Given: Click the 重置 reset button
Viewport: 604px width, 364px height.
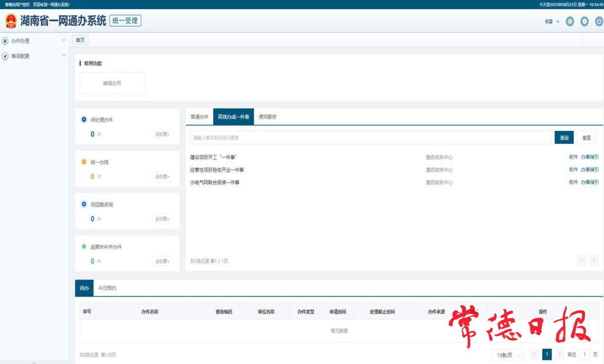Looking at the screenshot, I should [586, 138].
